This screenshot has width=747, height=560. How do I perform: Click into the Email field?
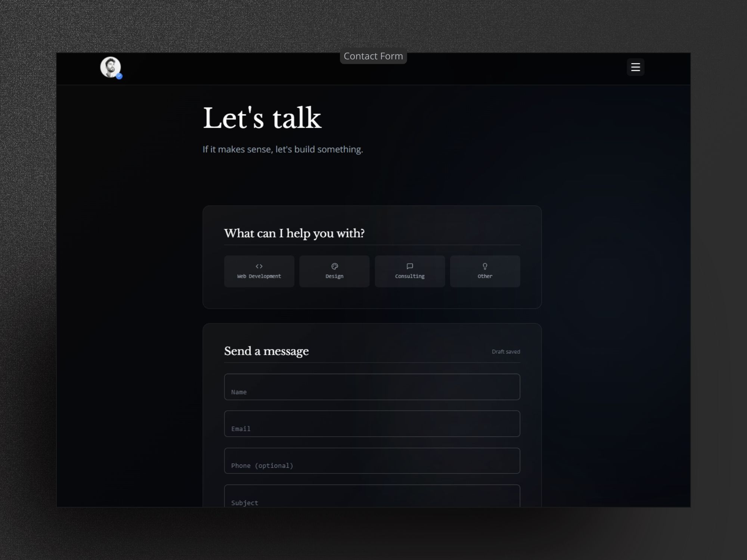(x=372, y=424)
